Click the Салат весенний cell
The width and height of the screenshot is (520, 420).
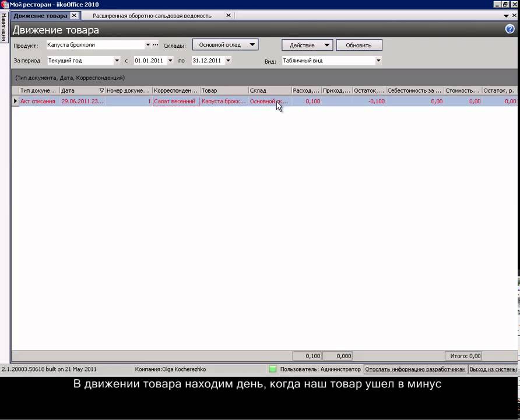pyautogui.click(x=176, y=101)
